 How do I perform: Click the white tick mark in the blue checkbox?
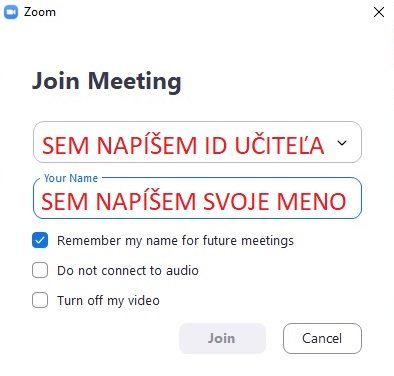tap(40, 240)
